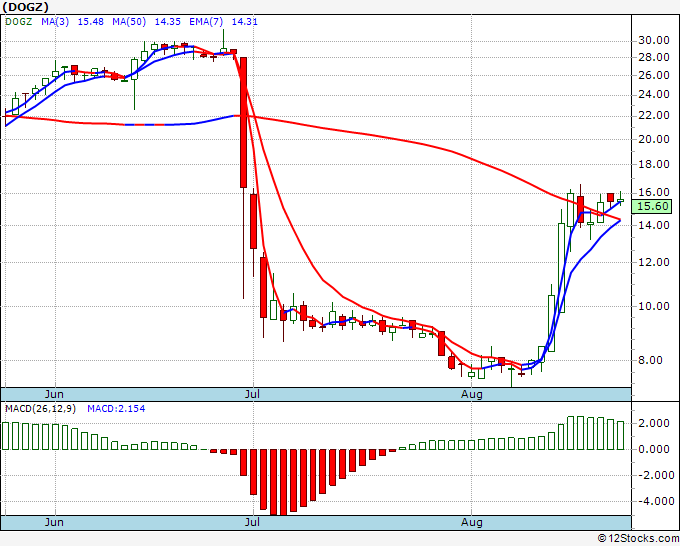The image size is (680, 546).
Task: Click Jul on the price chart axis
Action: pos(252,394)
